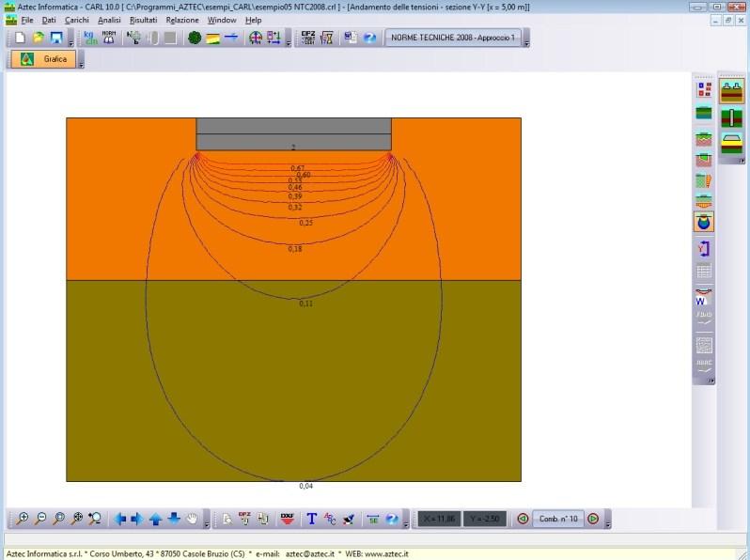The height and width of the screenshot is (560, 750).
Task: Click the DXF export icon
Action: coord(288,519)
